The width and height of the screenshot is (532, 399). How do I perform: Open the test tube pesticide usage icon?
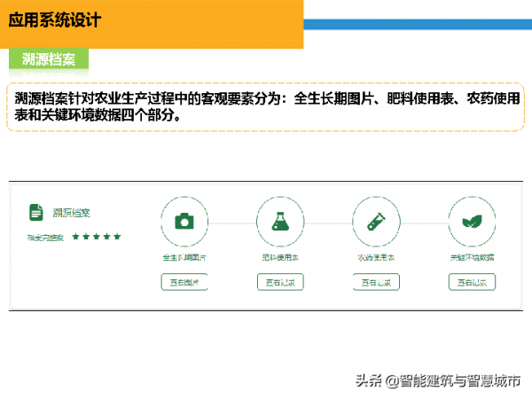(376, 222)
